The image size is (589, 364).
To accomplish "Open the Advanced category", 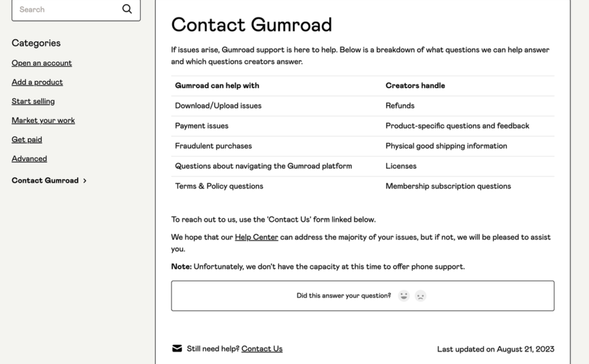I will tap(29, 159).
